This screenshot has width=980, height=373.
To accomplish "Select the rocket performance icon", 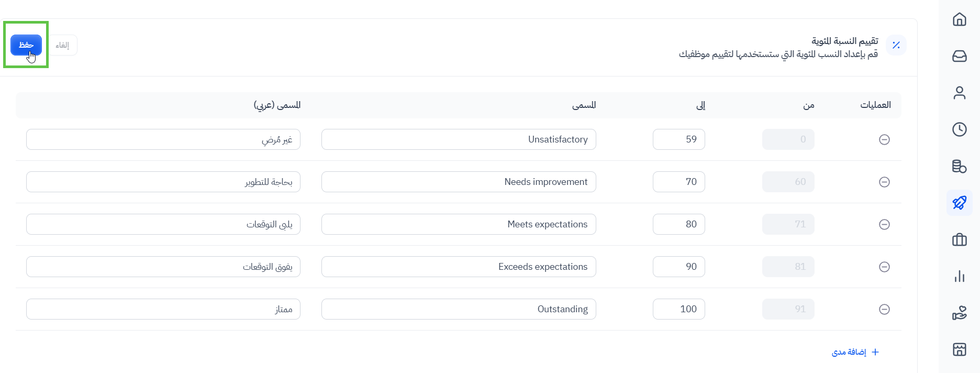I will click(x=959, y=203).
